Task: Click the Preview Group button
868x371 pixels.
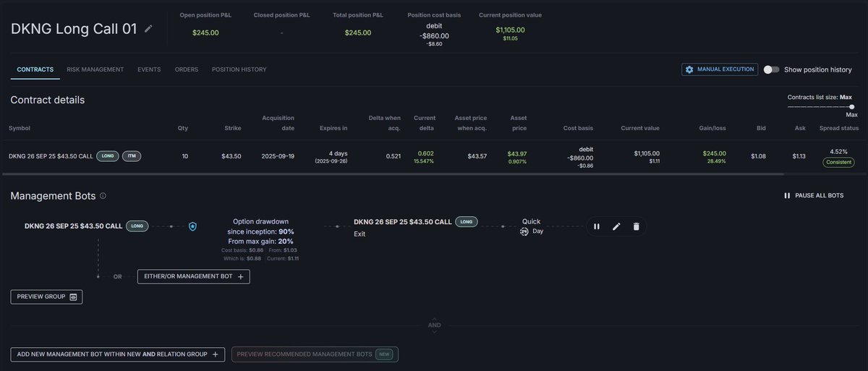Action: point(46,297)
